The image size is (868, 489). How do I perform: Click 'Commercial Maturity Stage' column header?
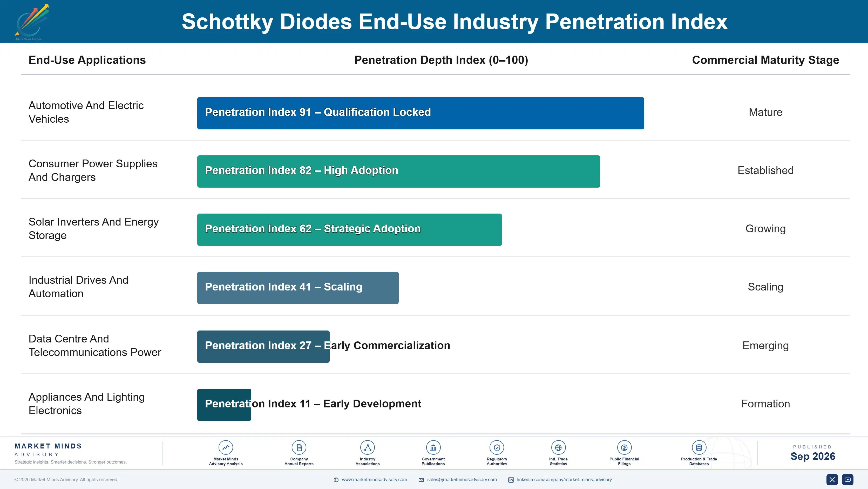(765, 60)
